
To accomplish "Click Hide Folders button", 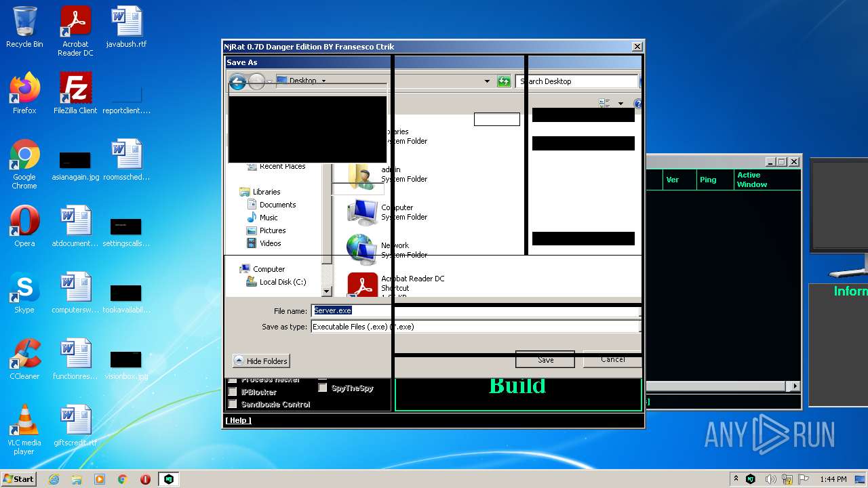I will (261, 361).
